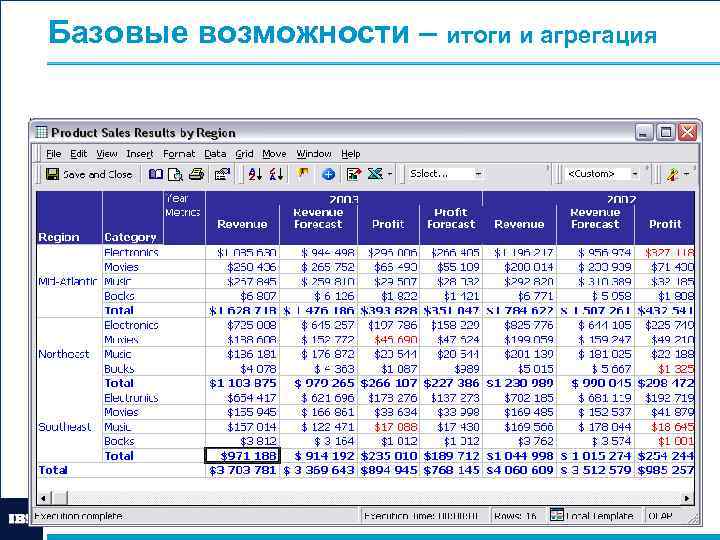Click the $894 945 total profit cell

click(388, 470)
